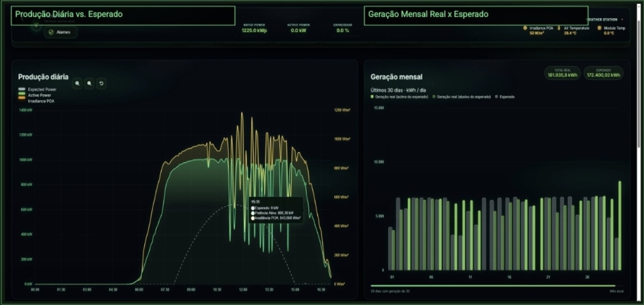This screenshot has height=305, width=644.
Task: Click the 1400 kW label on the power axis
Action: 26,110
